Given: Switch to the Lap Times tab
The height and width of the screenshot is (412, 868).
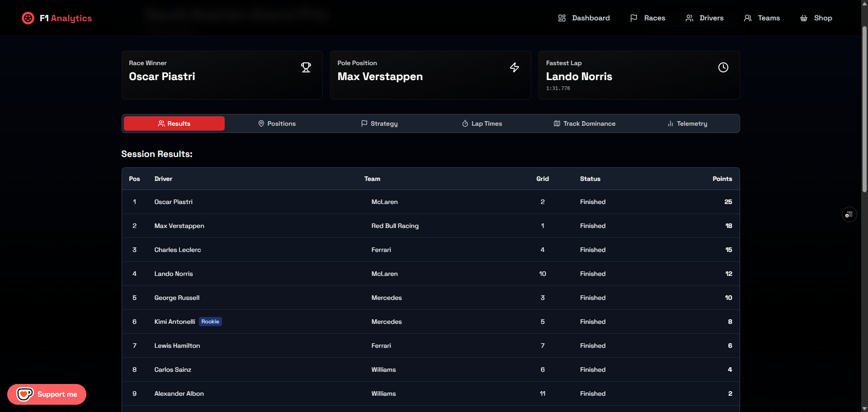Looking at the screenshot, I should (x=482, y=123).
